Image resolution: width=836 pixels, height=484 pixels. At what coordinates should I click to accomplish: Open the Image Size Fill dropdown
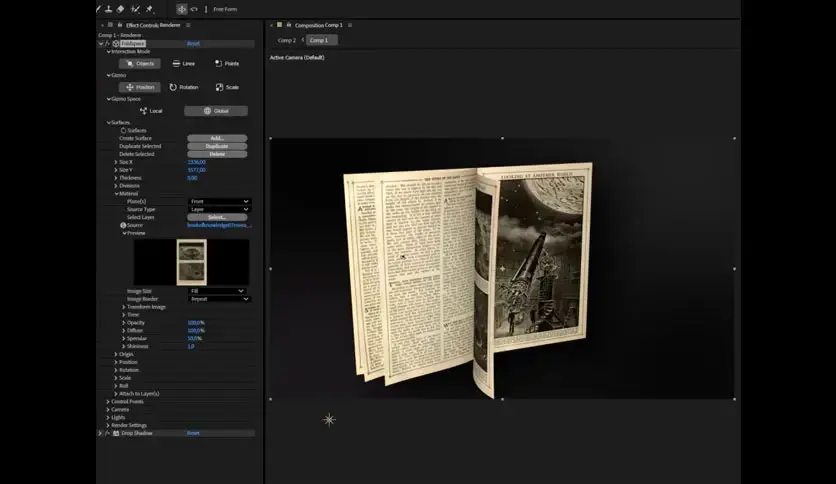(216, 291)
